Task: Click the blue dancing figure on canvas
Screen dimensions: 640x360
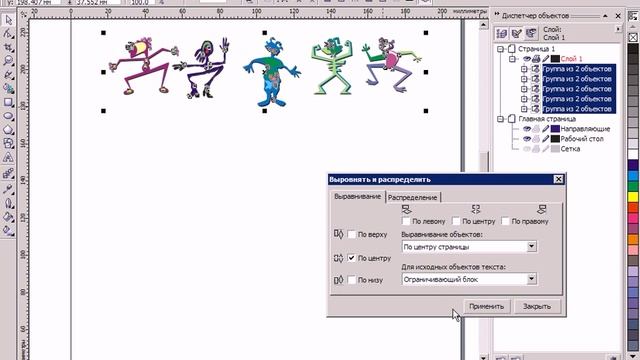Action: 272,71
